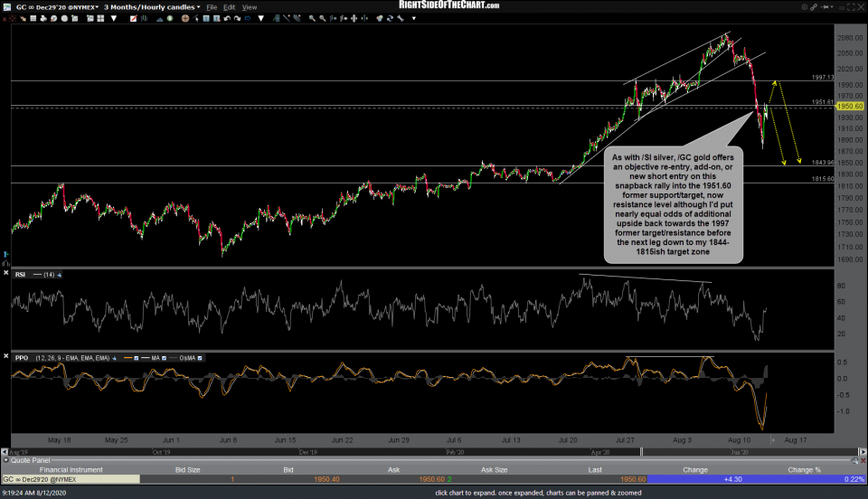The width and height of the screenshot is (868, 499).
Task: Click the 1950.60 current price label
Action: pos(848,106)
